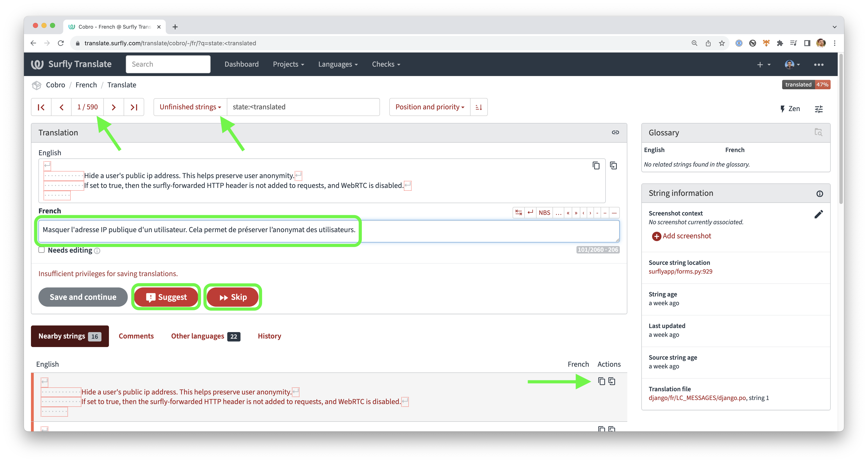Go to the first string
Viewport: 868px width, 463px height.
41,107
